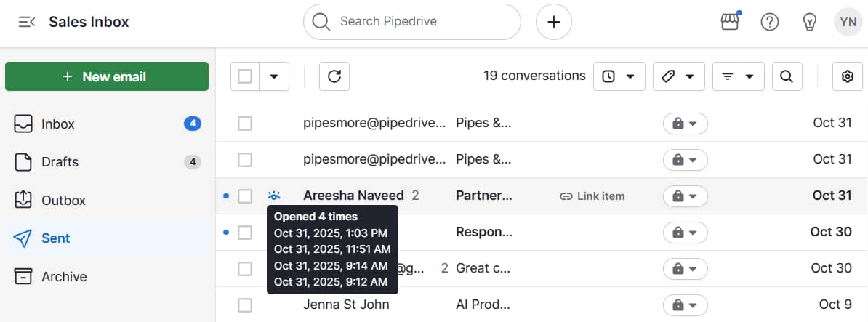Click the Sent paper plane icon

[x=23, y=238]
